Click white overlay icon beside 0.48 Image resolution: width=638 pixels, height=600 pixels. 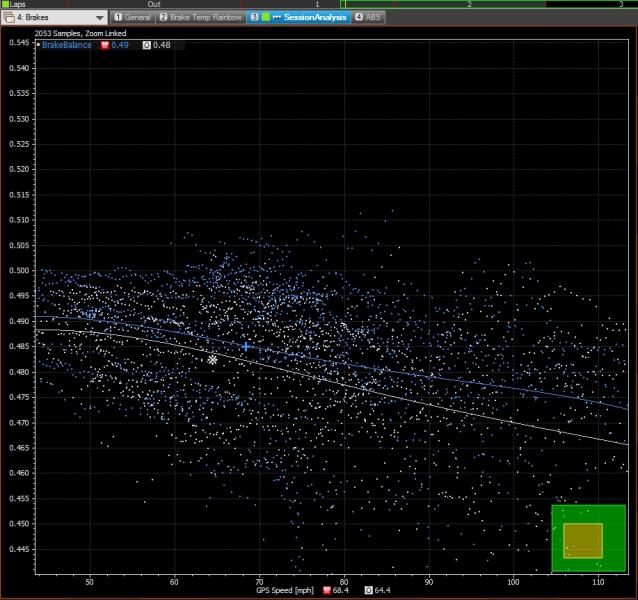pos(146,45)
